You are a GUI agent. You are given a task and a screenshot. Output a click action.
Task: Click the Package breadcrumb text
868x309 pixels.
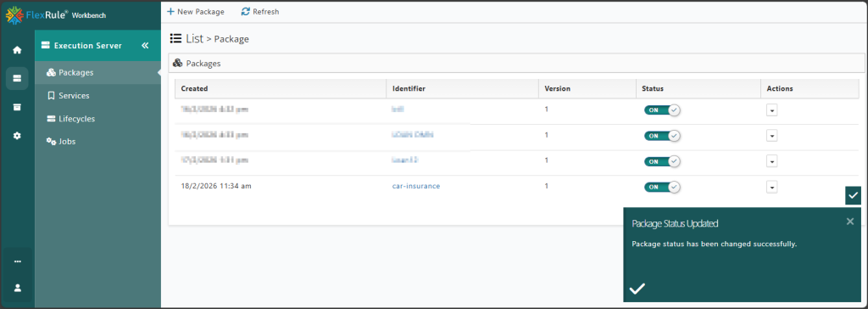(231, 39)
